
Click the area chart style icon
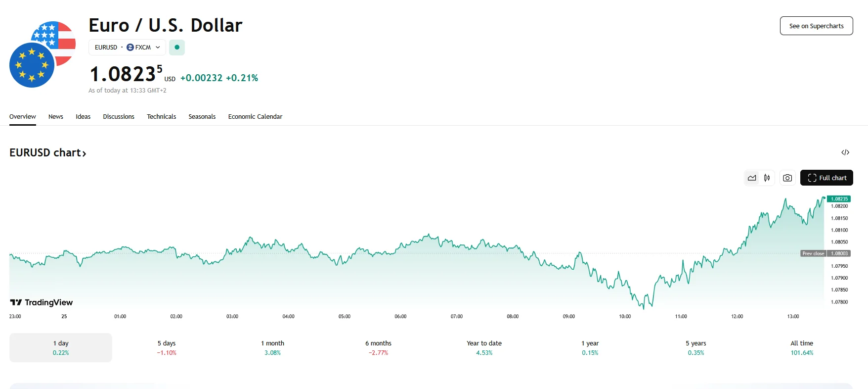point(752,178)
